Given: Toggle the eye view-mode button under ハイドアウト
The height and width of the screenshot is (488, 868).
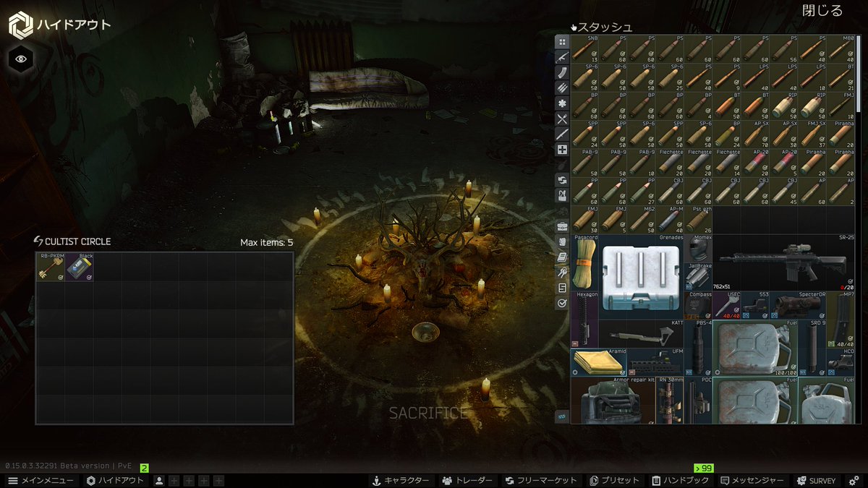Looking at the screenshot, I should point(21,59).
